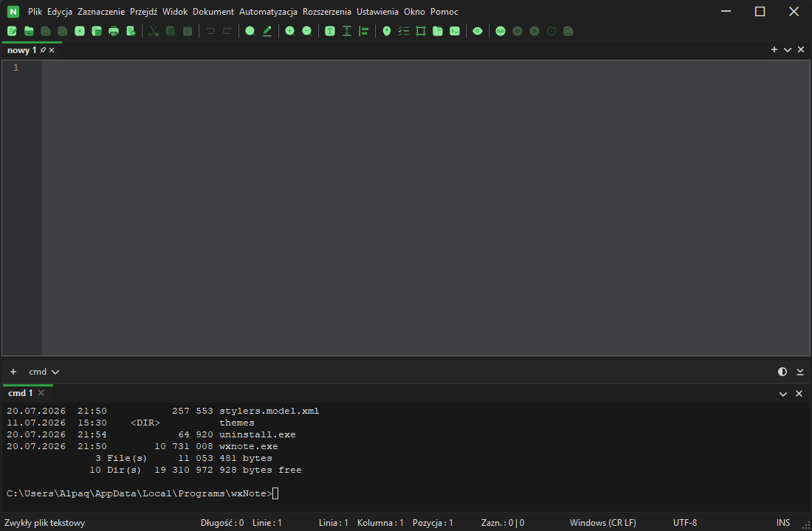812x531 pixels.
Task: Click the close document X toolbar icon
Action: [80, 31]
